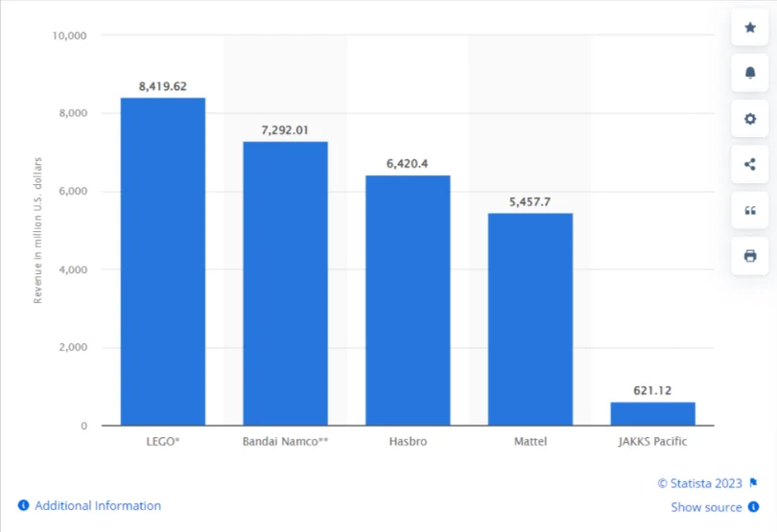
Task: Click the 5,457.7 value label
Action: click(x=530, y=202)
